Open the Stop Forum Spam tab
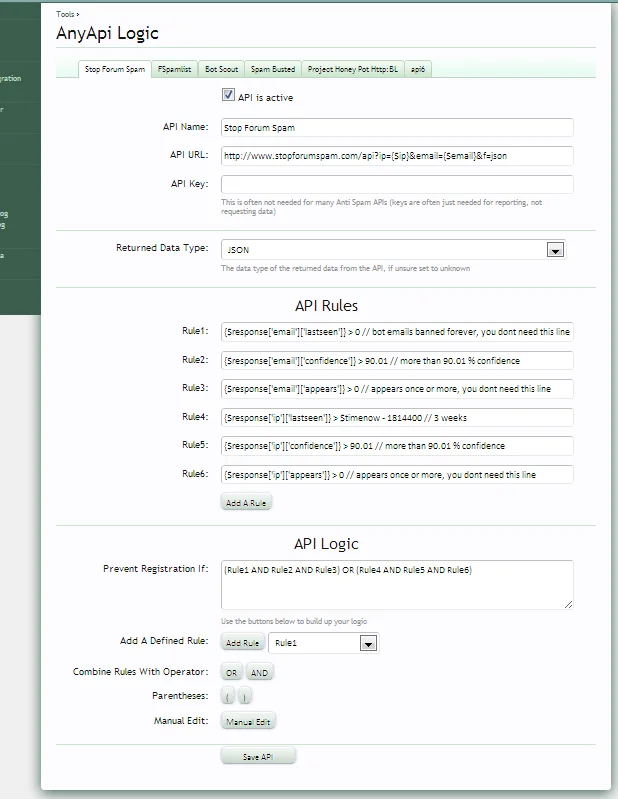Image resolution: width=618 pixels, height=799 pixels. pyautogui.click(x=115, y=69)
